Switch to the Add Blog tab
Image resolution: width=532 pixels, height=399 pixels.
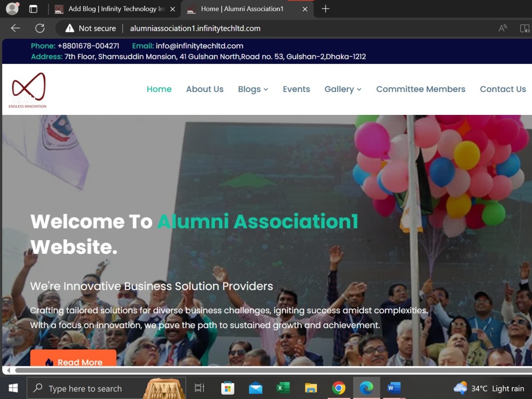coord(115,9)
